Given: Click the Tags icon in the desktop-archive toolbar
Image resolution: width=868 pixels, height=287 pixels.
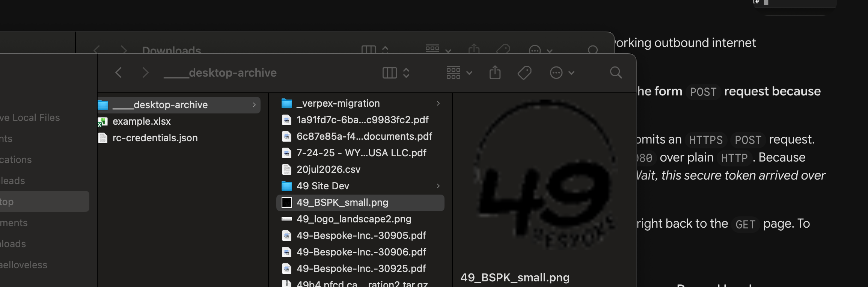Looking at the screenshot, I should [524, 73].
